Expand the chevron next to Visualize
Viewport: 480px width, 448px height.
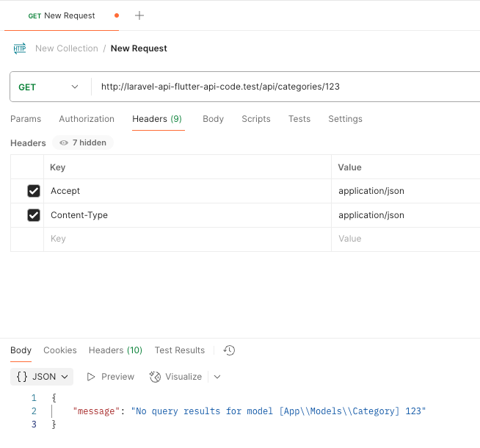point(217,377)
